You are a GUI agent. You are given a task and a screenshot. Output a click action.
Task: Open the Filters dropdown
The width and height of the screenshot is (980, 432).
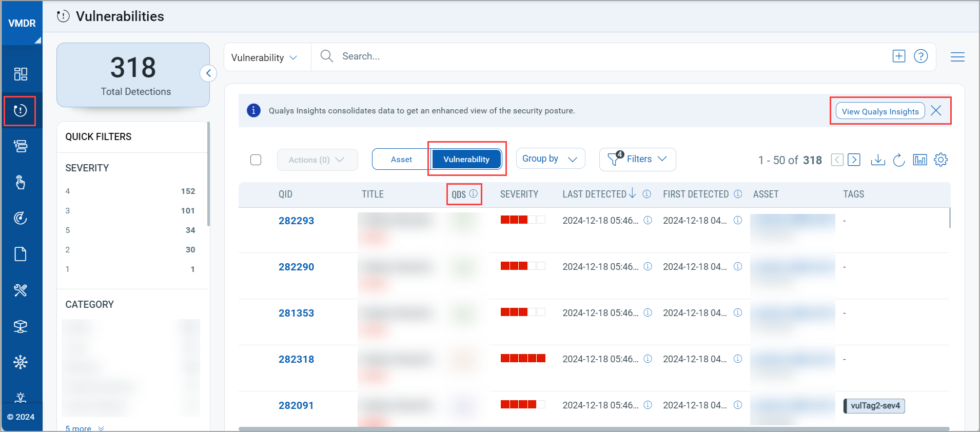pyautogui.click(x=637, y=160)
